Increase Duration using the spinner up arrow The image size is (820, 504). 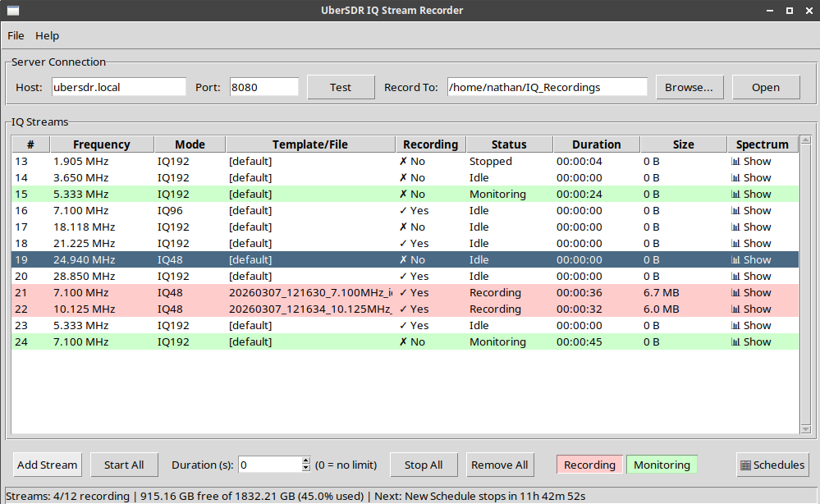coord(305,460)
